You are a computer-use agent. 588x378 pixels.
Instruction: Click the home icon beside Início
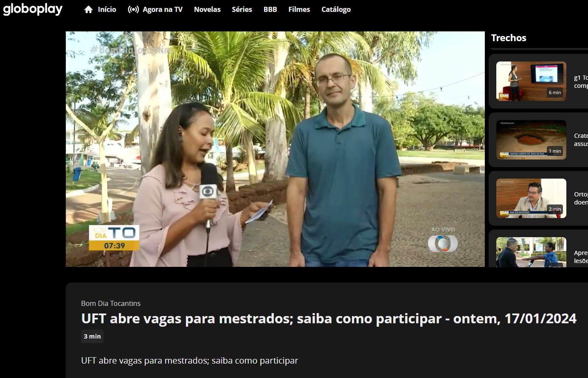[x=88, y=9]
